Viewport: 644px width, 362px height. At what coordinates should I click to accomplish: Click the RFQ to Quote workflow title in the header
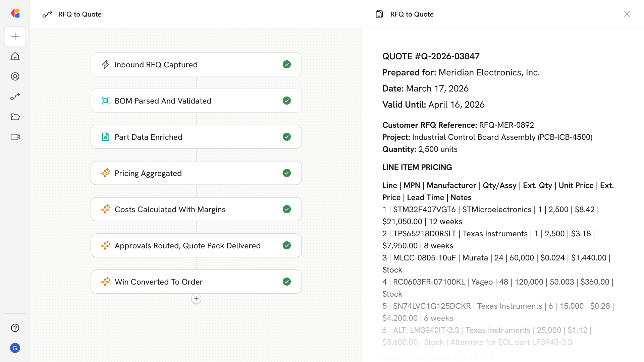(80, 14)
